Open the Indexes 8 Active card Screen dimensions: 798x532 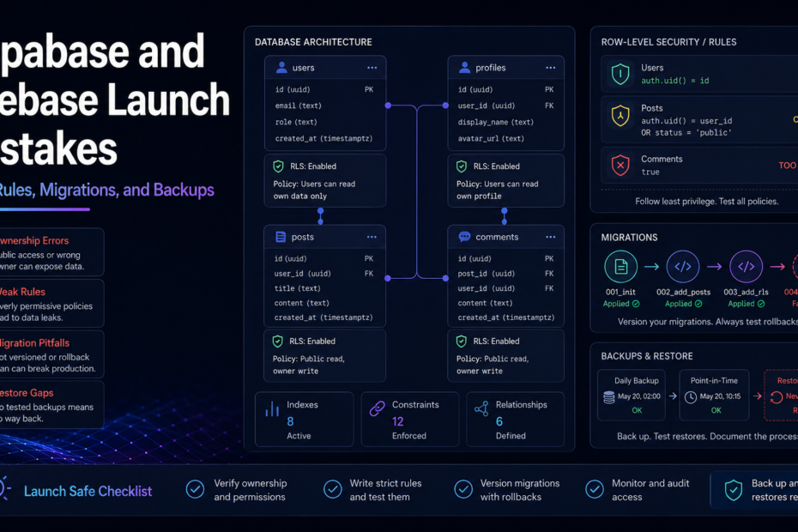pos(305,420)
